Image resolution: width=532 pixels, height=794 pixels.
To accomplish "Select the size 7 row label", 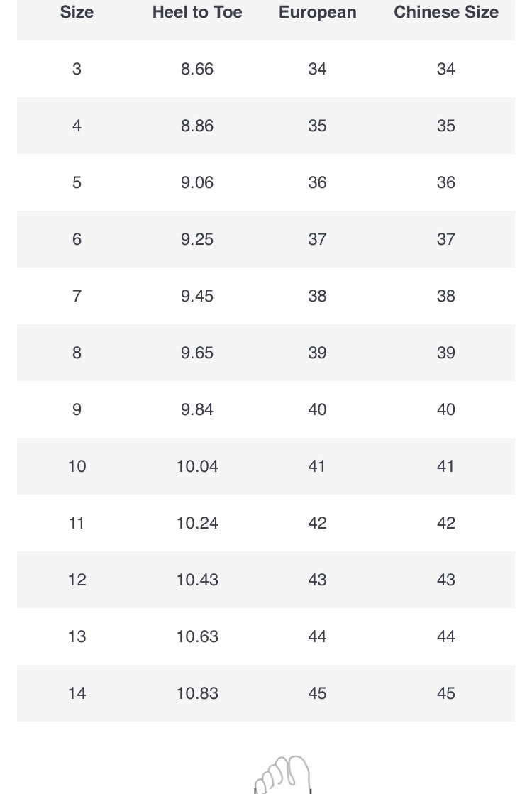I will pyautogui.click(x=77, y=296).
